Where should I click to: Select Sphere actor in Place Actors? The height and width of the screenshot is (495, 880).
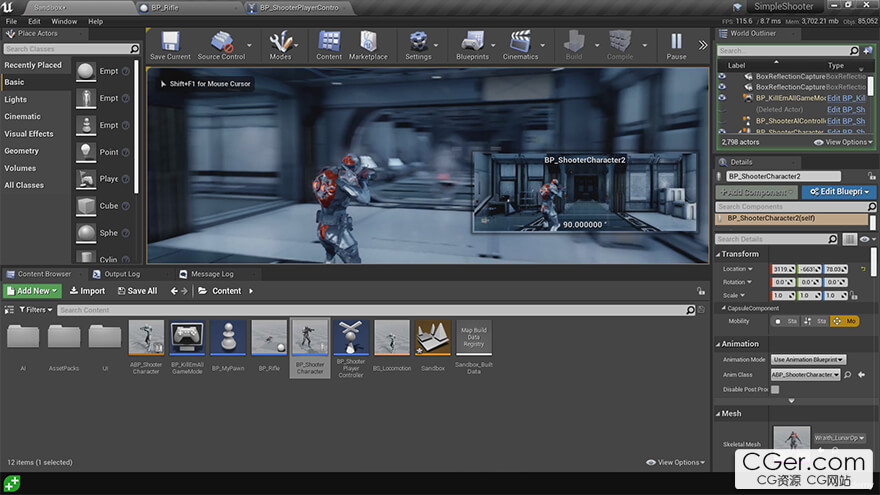coord(86,233)
